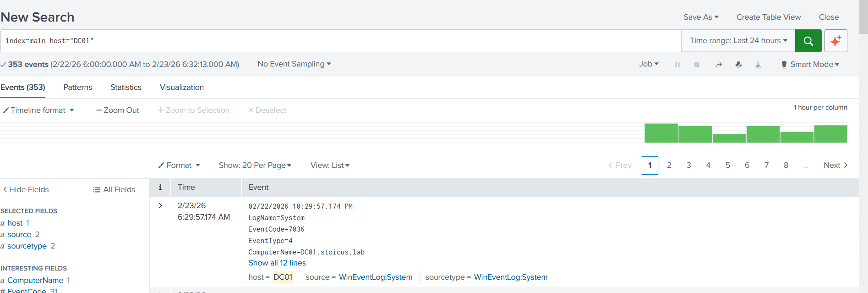
Task: Open the All Fields list
Action: click(x=114, y=189)
